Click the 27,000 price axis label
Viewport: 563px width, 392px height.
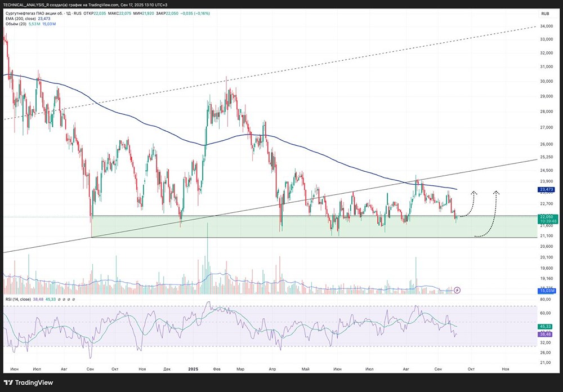pyautogui.click(x=547, y=127)
